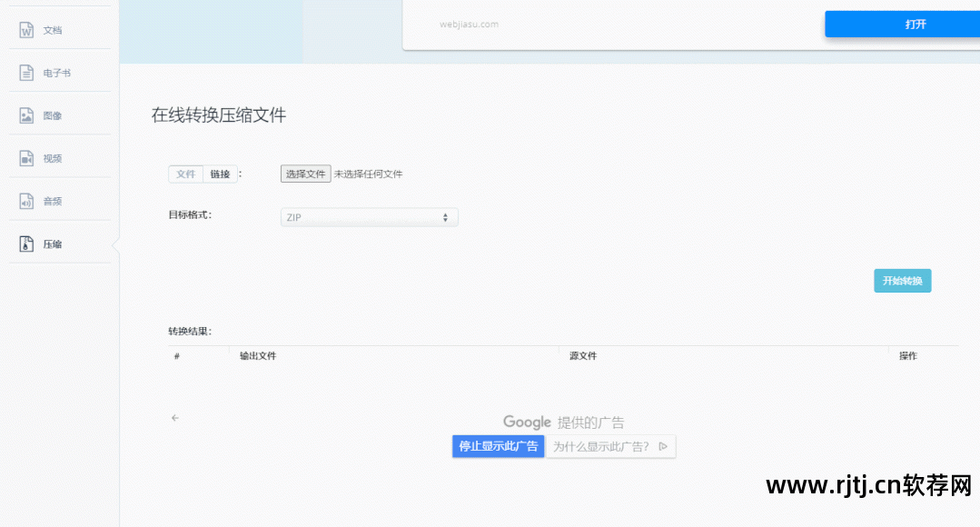Open 为什么显示此广告? explanation
Image resolution: width=980 pixels, height=527 pixels.
coord(601,446)
